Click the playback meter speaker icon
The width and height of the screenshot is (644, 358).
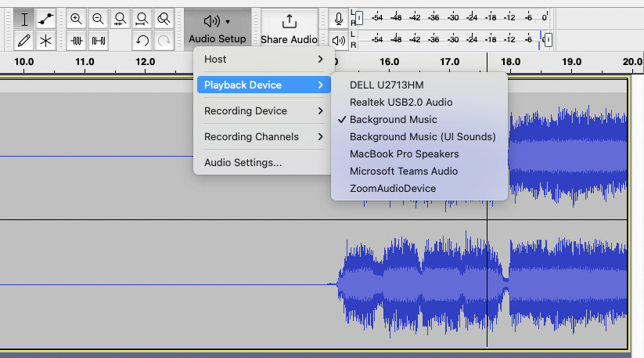pos(338,40)
